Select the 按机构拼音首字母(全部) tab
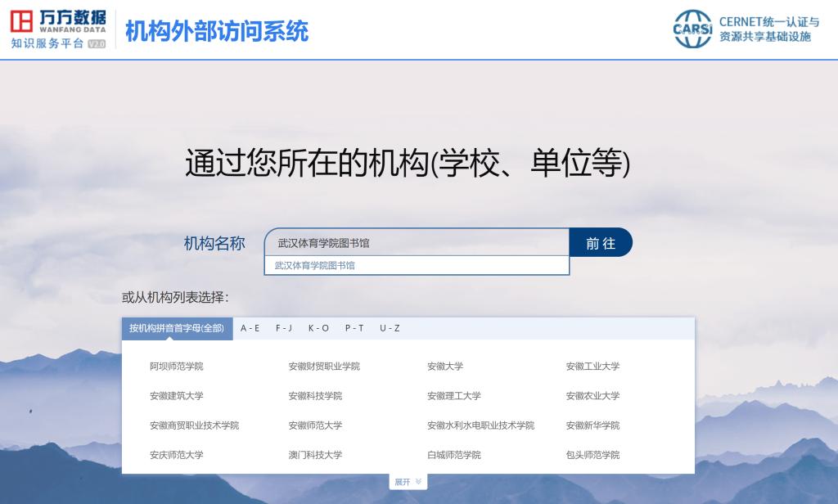This screenshot has height=504, width=838. (177, 328)
